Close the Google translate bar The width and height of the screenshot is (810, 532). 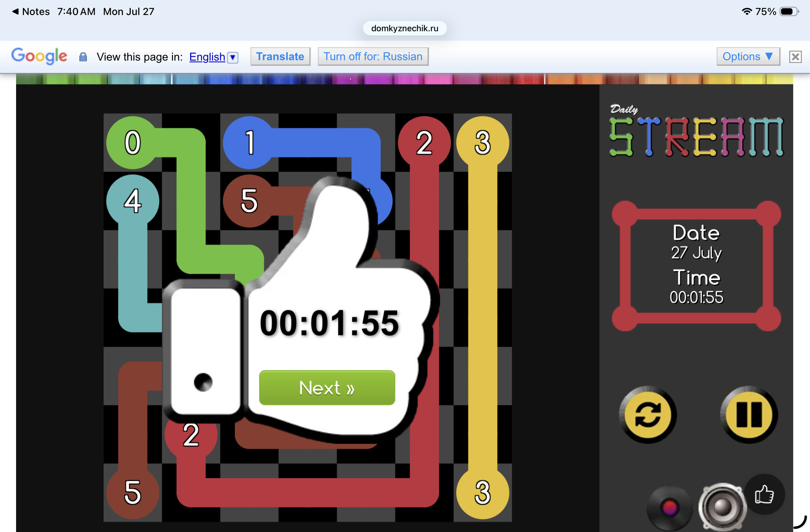795,56
